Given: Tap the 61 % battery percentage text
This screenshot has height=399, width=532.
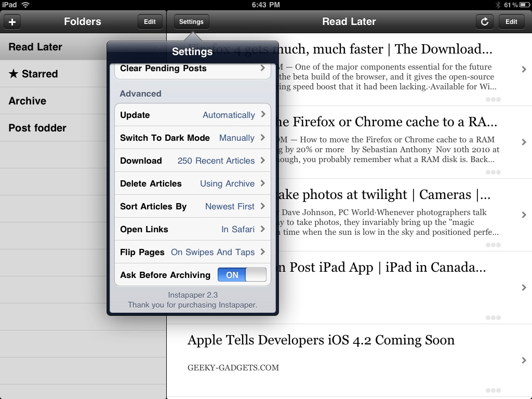Looking at the screenshot, I should tap(511, 5).
